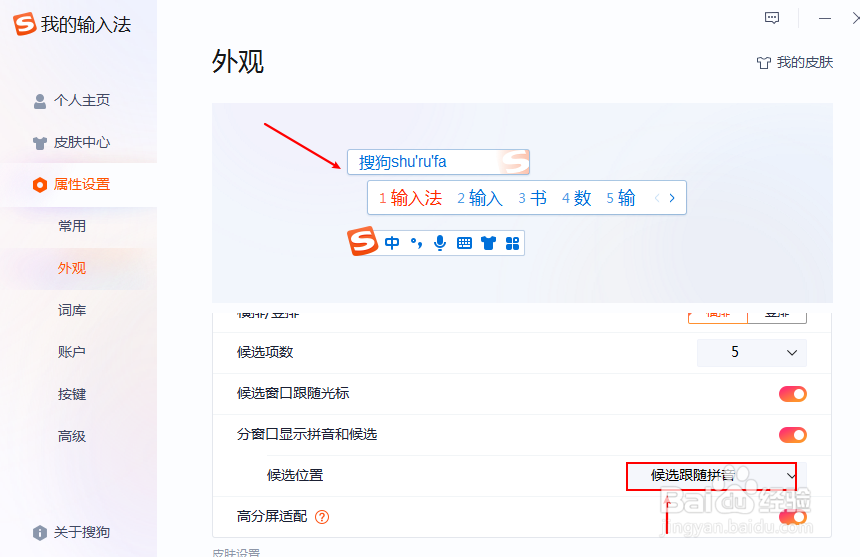The image size is (860, 557).
Task: Click candidate 4 数 in preview
Action: 576,198
